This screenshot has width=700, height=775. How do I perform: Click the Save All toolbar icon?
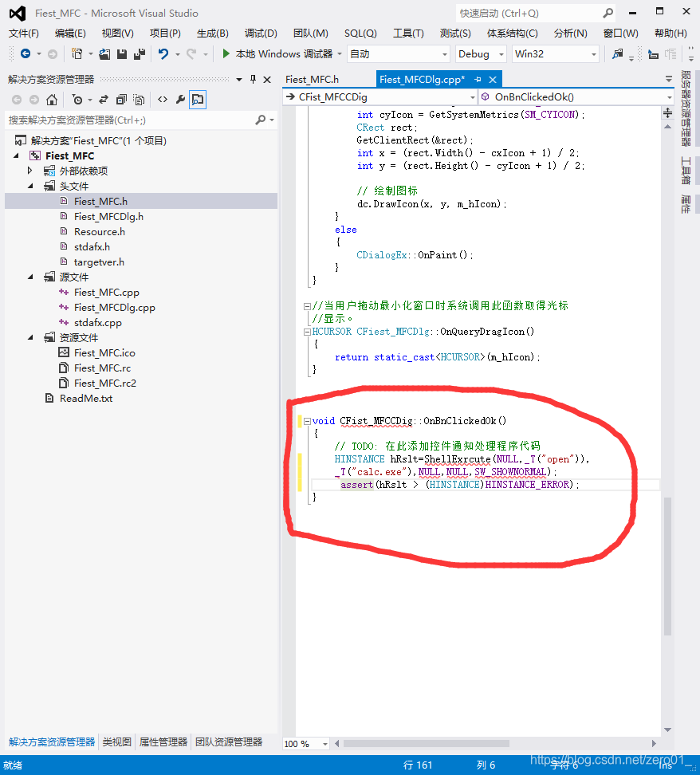(140, 54)
